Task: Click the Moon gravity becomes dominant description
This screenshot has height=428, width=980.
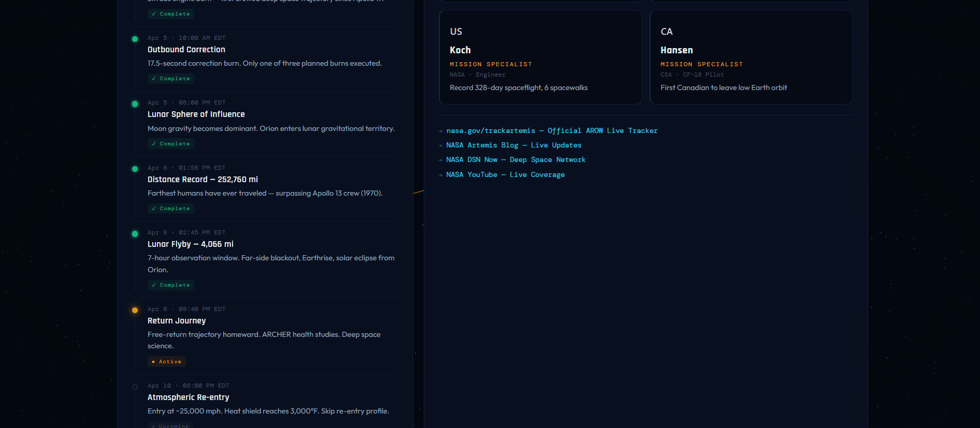Action: [271, 129]
